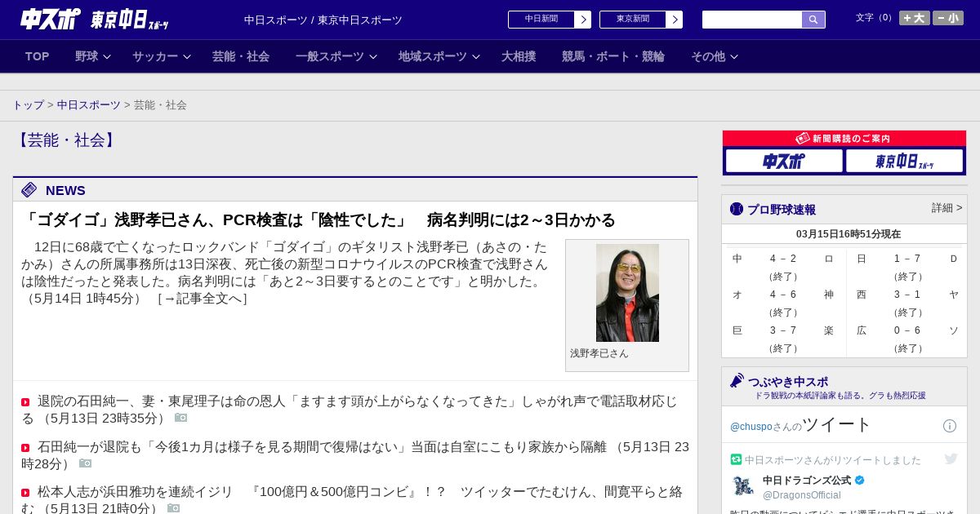This screenshot has width=980, height=514.
Task: Click the 中スポ logo in the header
Action: (50, 19)
